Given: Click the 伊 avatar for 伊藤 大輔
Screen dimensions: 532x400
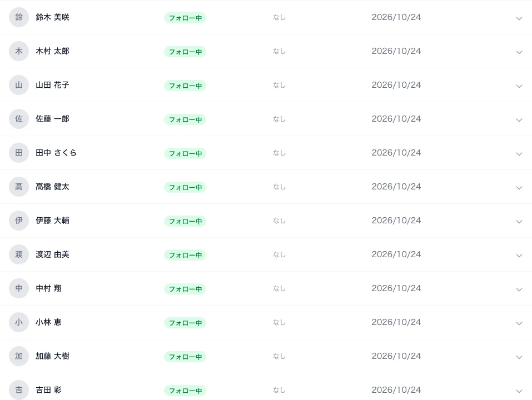Looking at the screenshot, I should click(19, 221).
